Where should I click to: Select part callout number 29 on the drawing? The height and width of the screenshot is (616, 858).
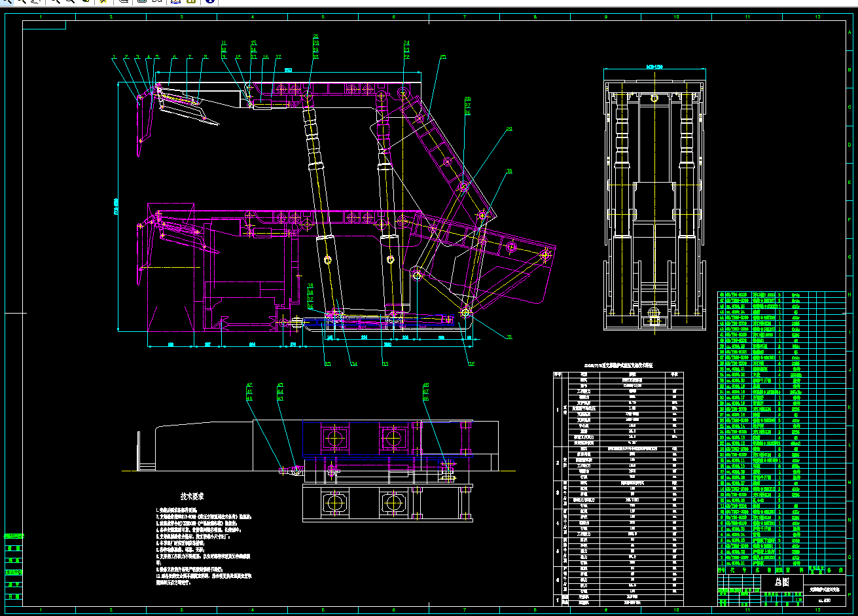(x=509, y=129)
